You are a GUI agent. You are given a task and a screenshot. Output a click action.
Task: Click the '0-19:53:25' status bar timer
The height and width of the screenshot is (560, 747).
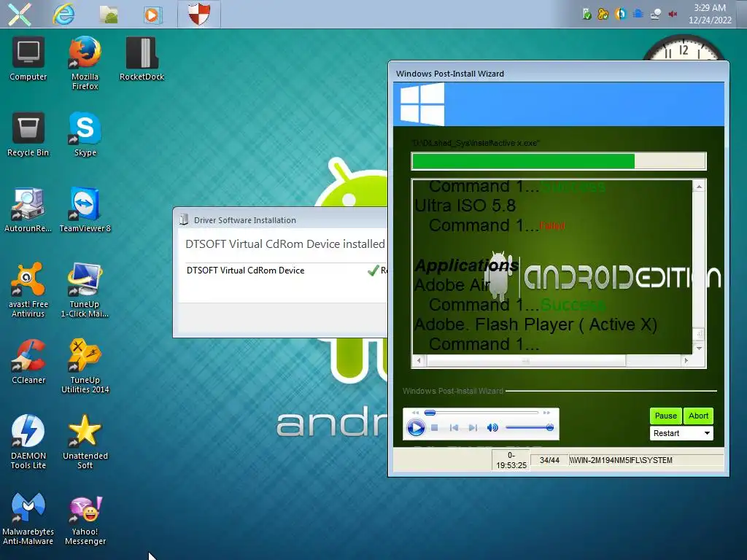(x=511, y=460)
